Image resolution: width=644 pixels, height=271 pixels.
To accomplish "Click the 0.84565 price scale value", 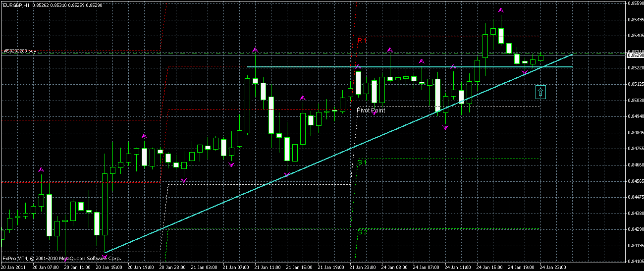I will [635, 181].
